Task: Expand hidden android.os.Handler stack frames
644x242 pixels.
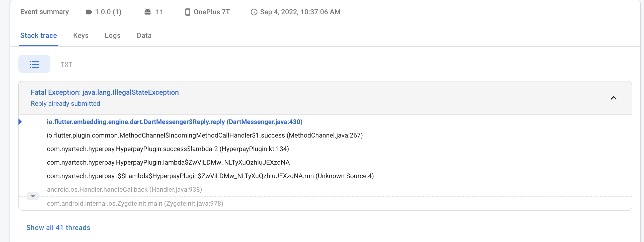Action: [x=33, y=196]
